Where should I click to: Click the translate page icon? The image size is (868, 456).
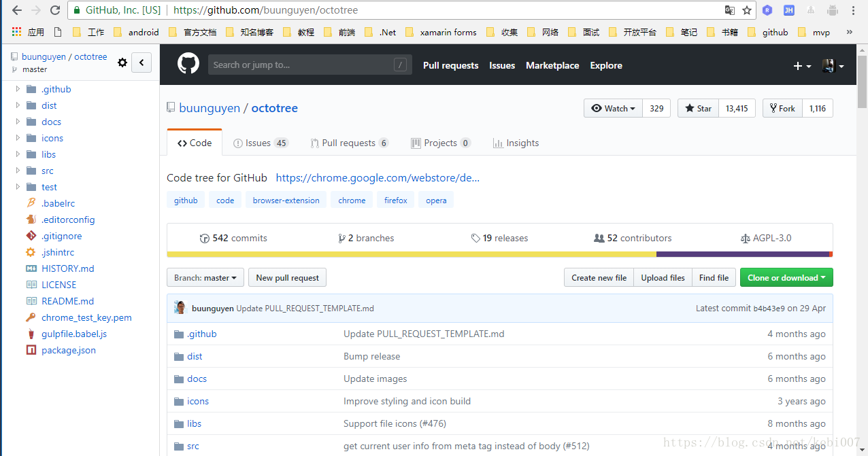[729, 10]
